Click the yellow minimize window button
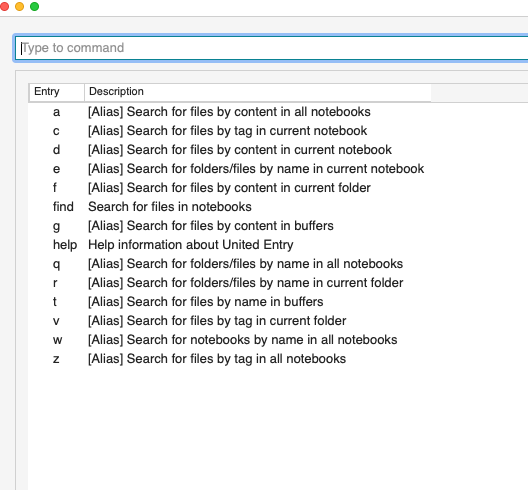This screenshot has width=528, height=490. (20, 6)
